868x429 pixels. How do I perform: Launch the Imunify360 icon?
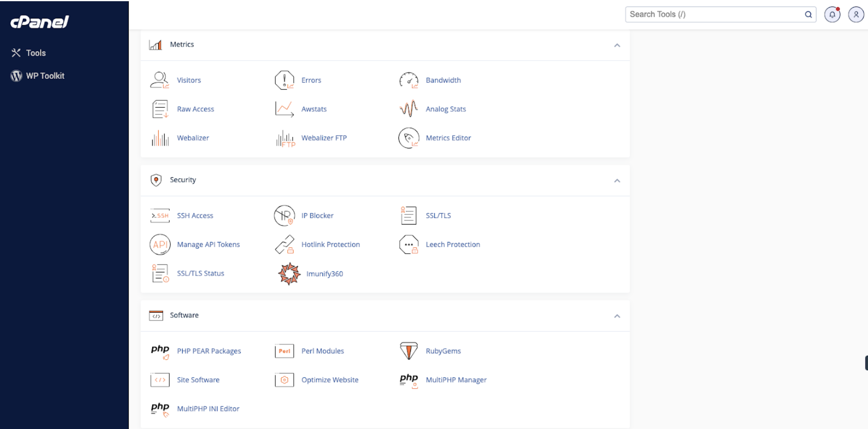pos(289,274)
